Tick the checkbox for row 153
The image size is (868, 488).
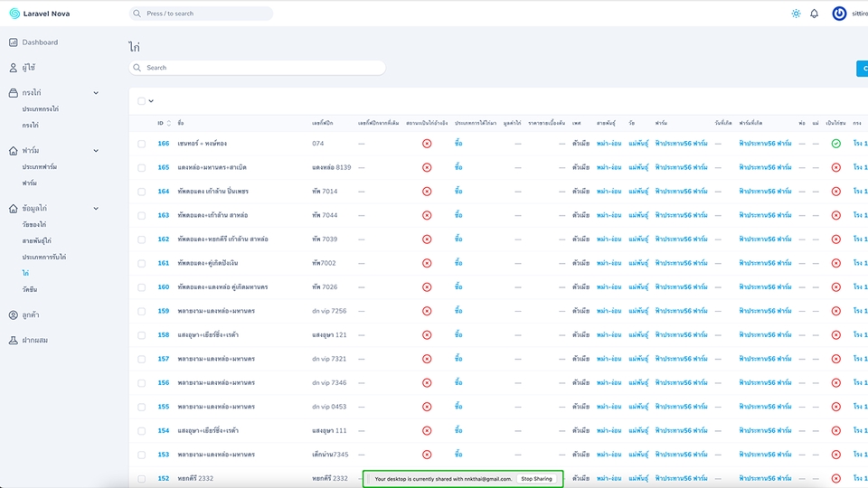(x=142, y=455)
